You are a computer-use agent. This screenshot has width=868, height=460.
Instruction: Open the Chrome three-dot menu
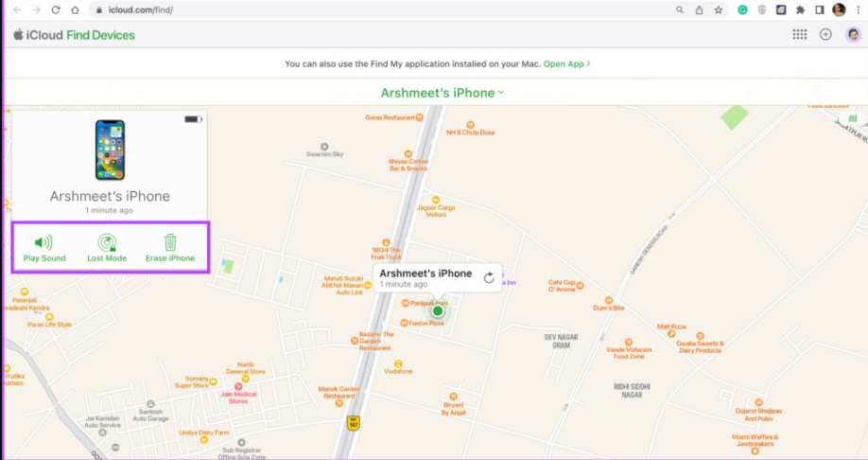coord(858,10)
